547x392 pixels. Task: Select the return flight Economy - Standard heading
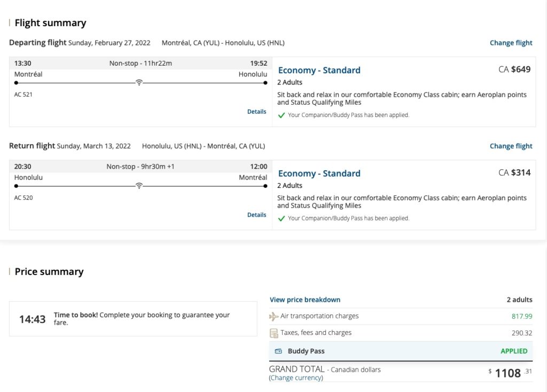319,173
